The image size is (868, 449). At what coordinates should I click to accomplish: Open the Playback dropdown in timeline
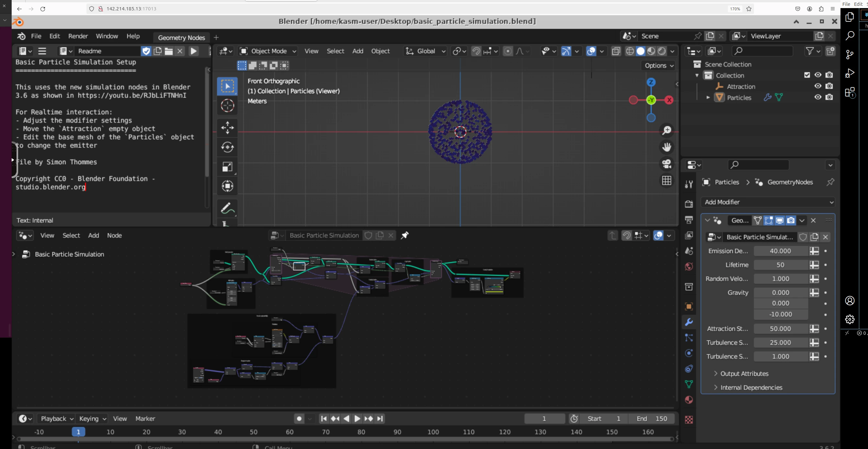click(56, 418)
